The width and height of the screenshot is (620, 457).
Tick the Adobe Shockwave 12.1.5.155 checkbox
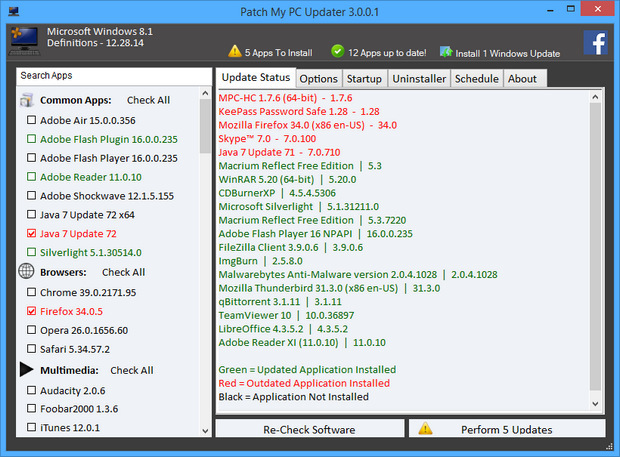[x=31, y=195]
